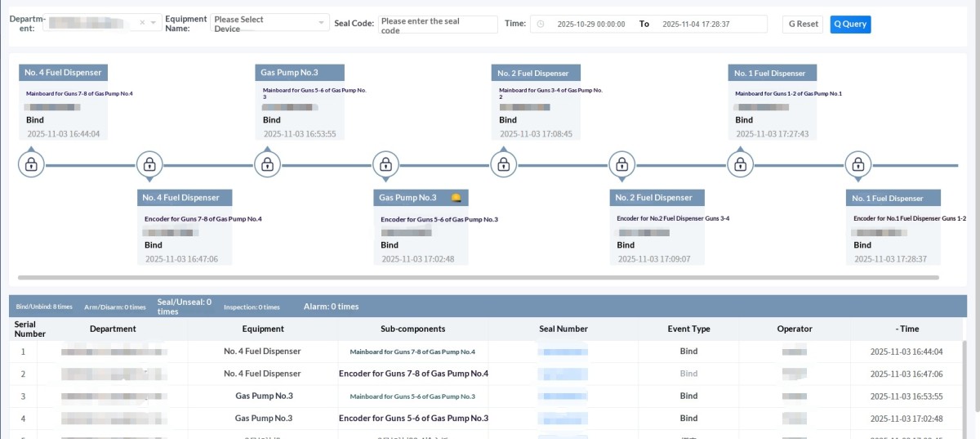Screen dimensions: 980x439
Task: Open the Equipment Name device dropdown
Action: [x=269, y=24]
